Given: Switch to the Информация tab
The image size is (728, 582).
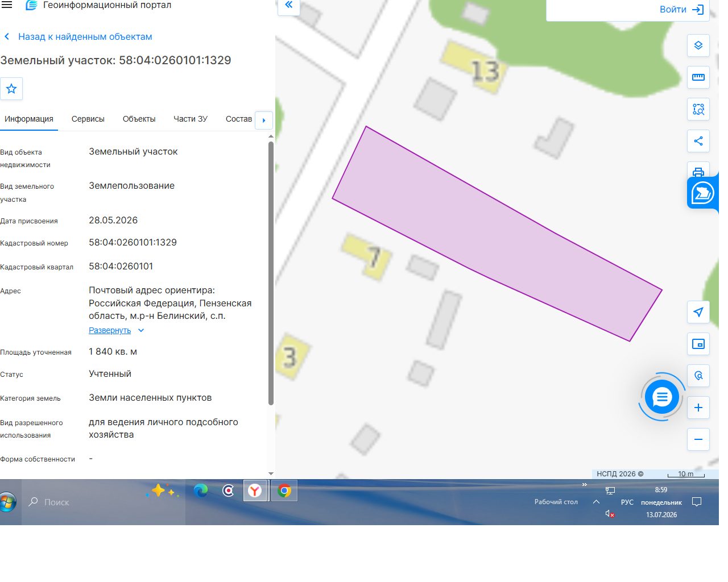Looking at the screenshot, I should point(29,119).
